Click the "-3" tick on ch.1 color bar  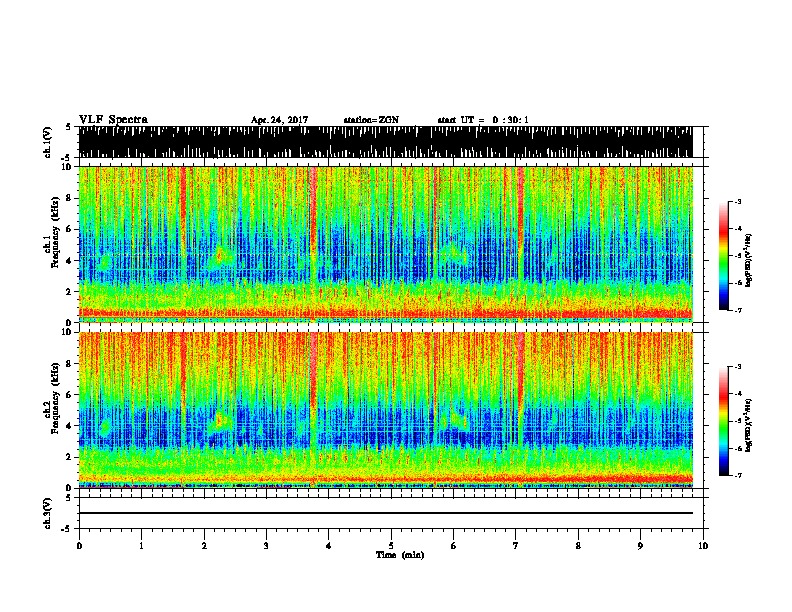coord(738,201)
